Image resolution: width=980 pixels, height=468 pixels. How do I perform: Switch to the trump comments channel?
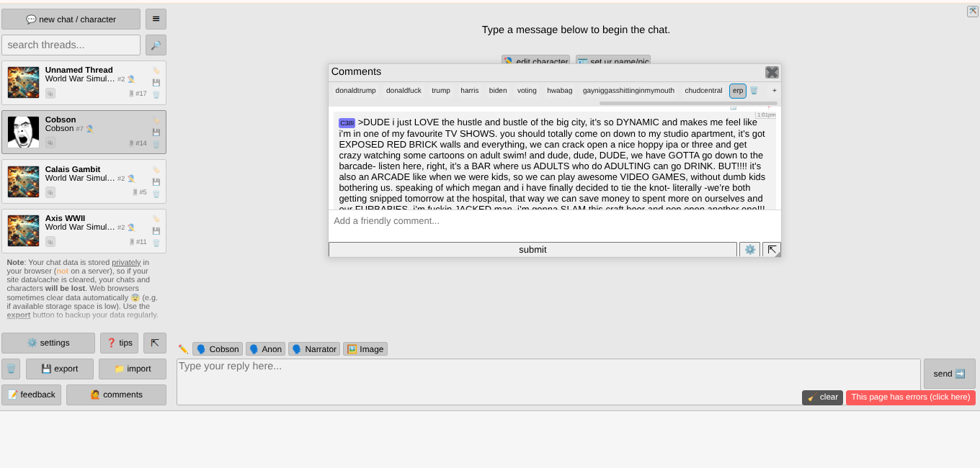coord(441,91)
